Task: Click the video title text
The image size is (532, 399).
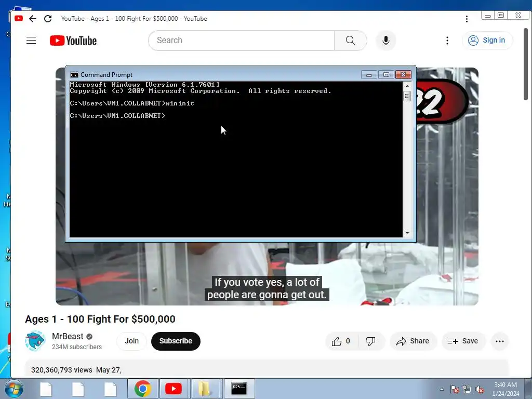Action: point(100,320)
